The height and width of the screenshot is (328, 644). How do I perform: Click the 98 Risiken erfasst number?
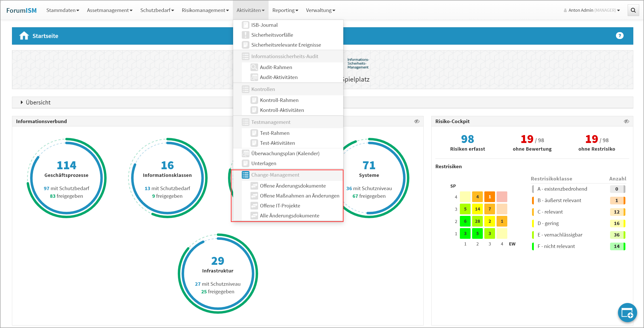point(467,139)
